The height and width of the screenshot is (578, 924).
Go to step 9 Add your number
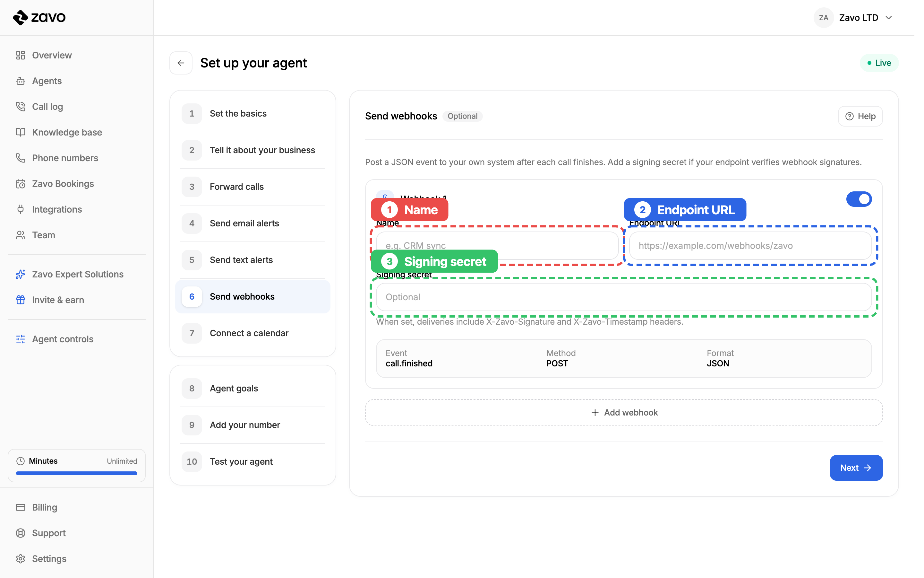pyautogui.click(x=253, y=425)
